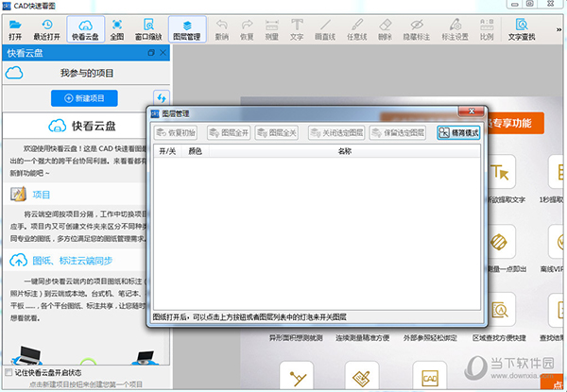The width and height of the screenshot is (567, 392).
Task: Click the 开/关 column header
Action: pyautogui.click(x=167, y=151)
